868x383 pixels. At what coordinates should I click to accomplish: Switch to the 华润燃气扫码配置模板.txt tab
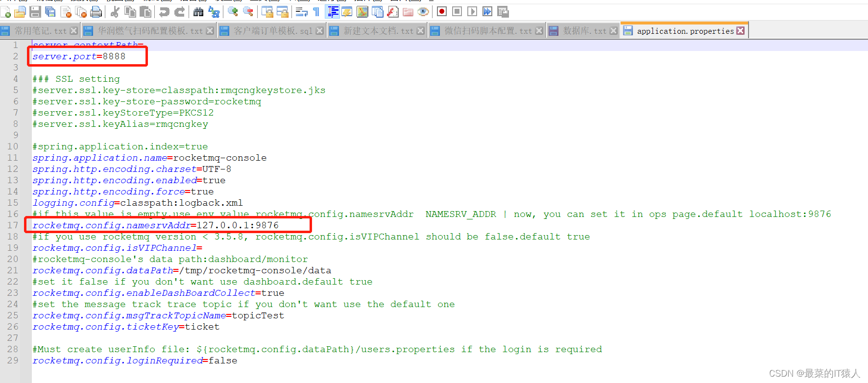pos(149,31)
